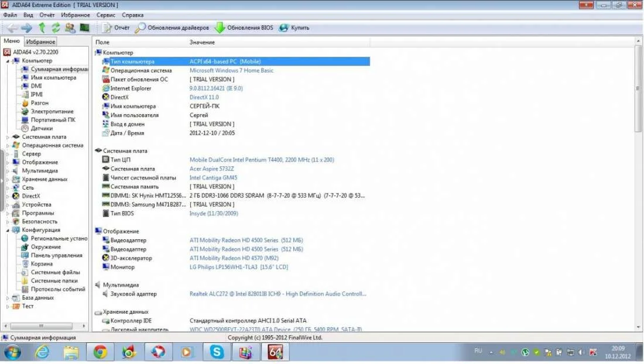The height and width of the screenshot is (364, 644).
Task: Open the users icon in the toolbar
Action: (x=70, y=28)
